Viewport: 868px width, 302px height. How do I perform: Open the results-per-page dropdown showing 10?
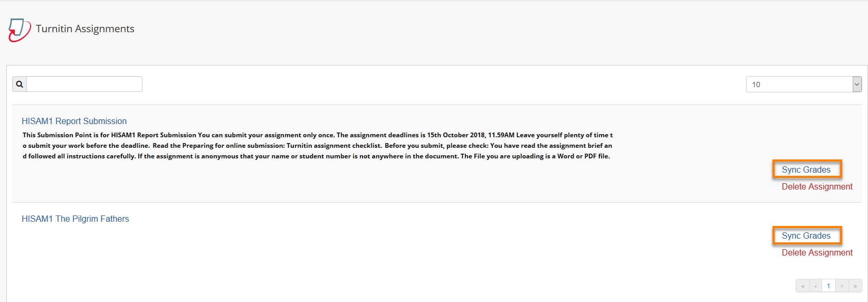pos(804,84)
